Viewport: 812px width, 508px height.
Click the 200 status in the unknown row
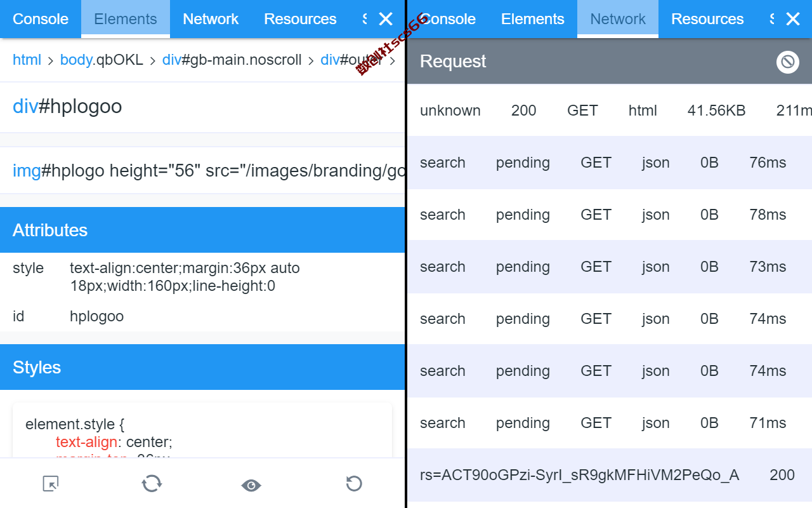point(523,110)
